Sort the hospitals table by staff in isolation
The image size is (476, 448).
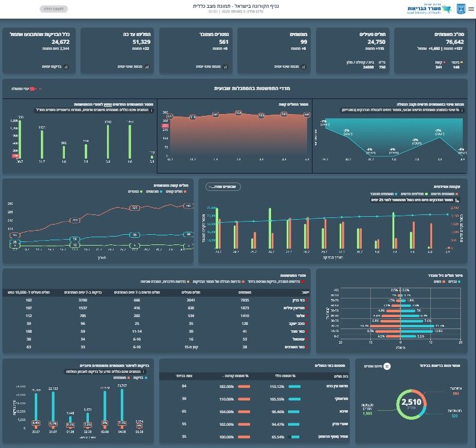(x=184, y=376)
